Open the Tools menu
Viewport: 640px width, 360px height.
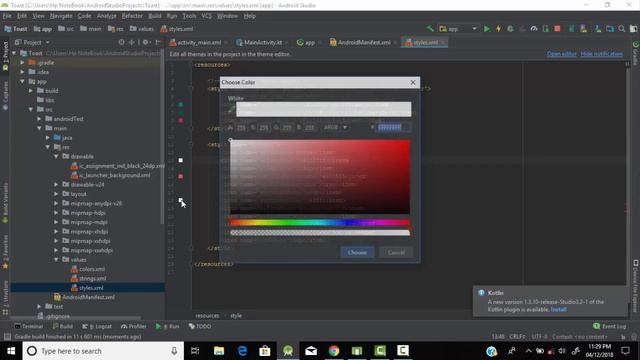189,16
